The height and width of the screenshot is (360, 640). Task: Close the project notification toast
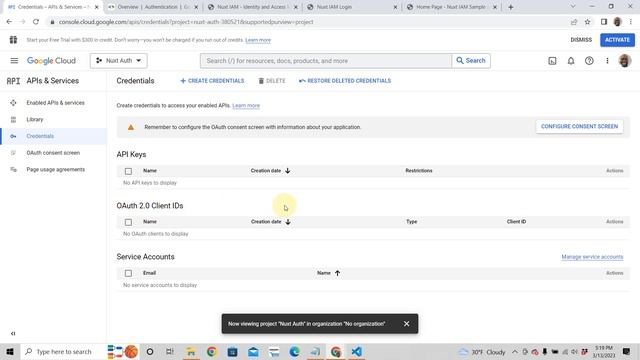pyautogui.click(x=406, y=324)
